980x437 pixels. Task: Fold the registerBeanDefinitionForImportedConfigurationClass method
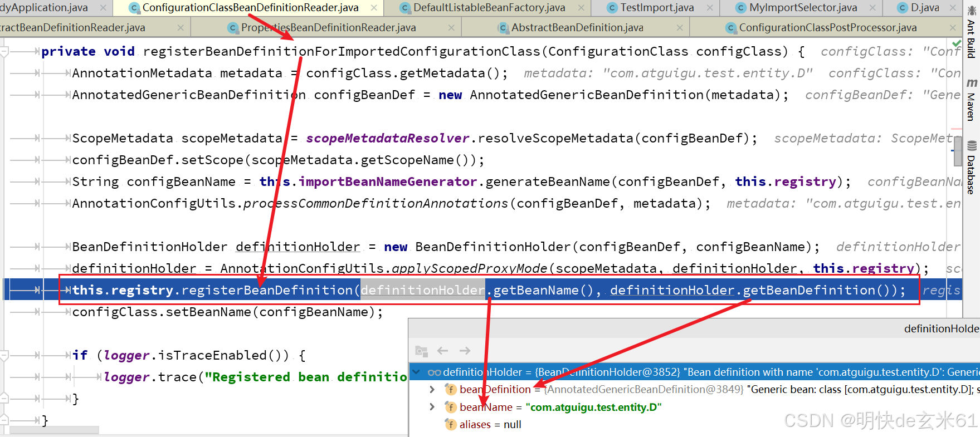(4, 52)
